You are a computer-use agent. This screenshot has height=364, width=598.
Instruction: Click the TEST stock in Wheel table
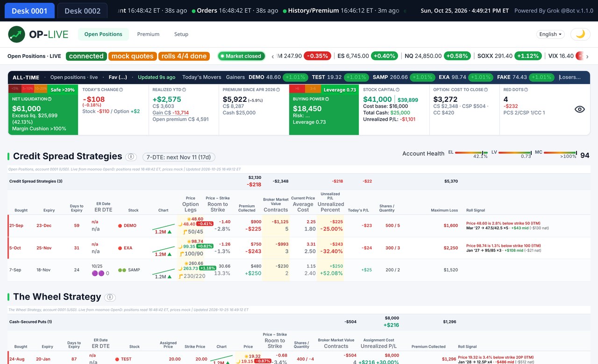(126, 359)
